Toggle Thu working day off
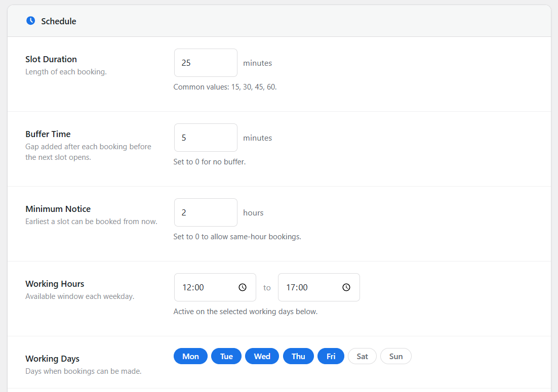This screenshot has width=558, height=392. point(298,356)
